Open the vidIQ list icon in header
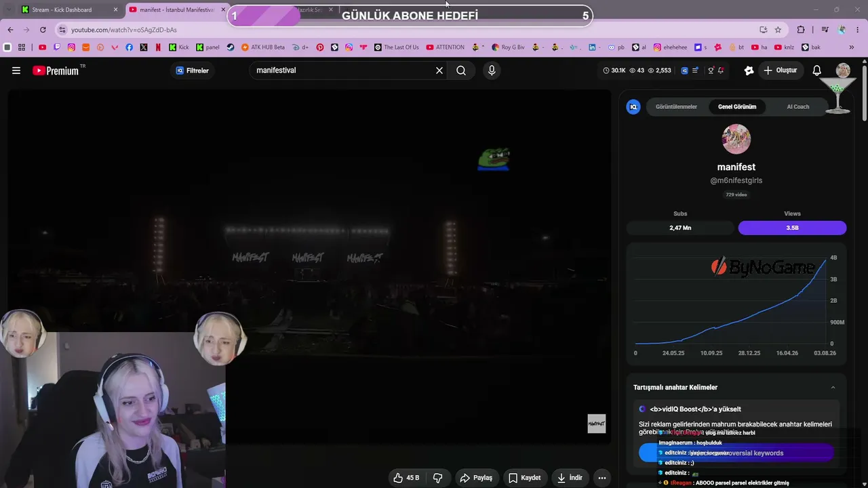868x488 pixels. pyautogui.click(x=695, y=70)
